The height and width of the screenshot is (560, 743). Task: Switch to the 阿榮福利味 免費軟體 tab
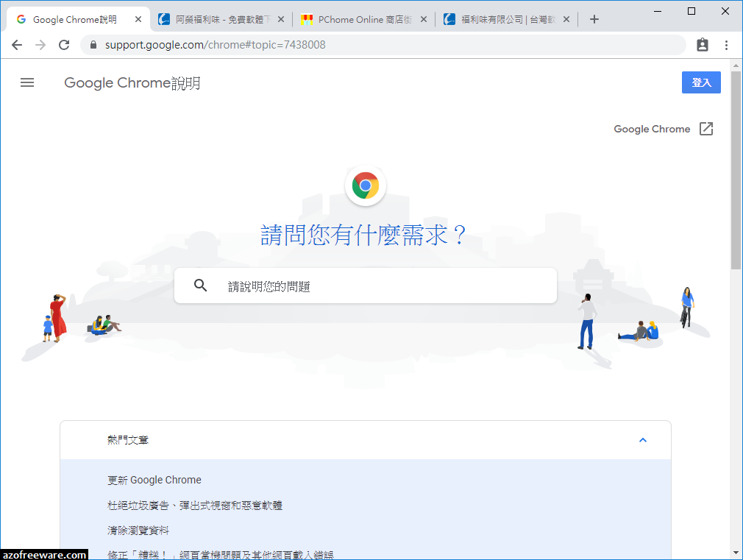click(221, 19)
